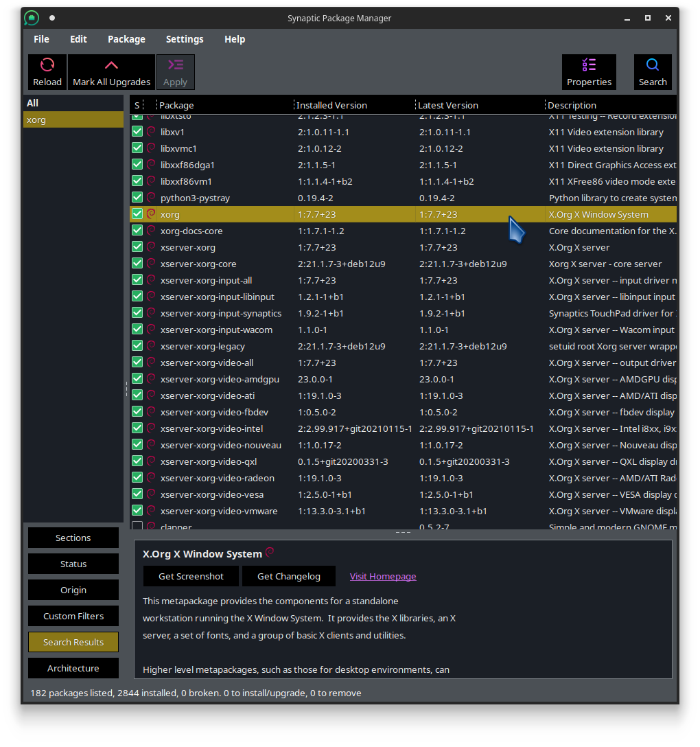Click Debian swirl icon beside xserver-xorg-video-intel
This screenshot has height=747, width=700.
(x=151, y=428)
